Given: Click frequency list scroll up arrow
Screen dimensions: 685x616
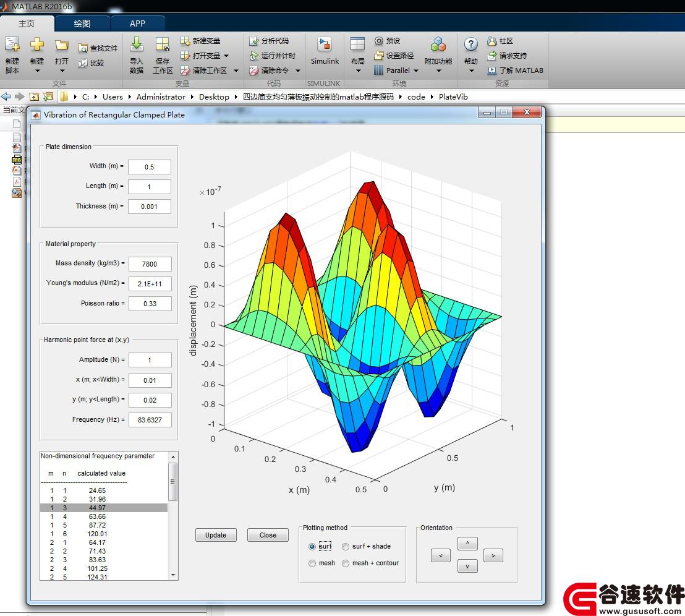Looking at the screenshot, I should (173, 457).
